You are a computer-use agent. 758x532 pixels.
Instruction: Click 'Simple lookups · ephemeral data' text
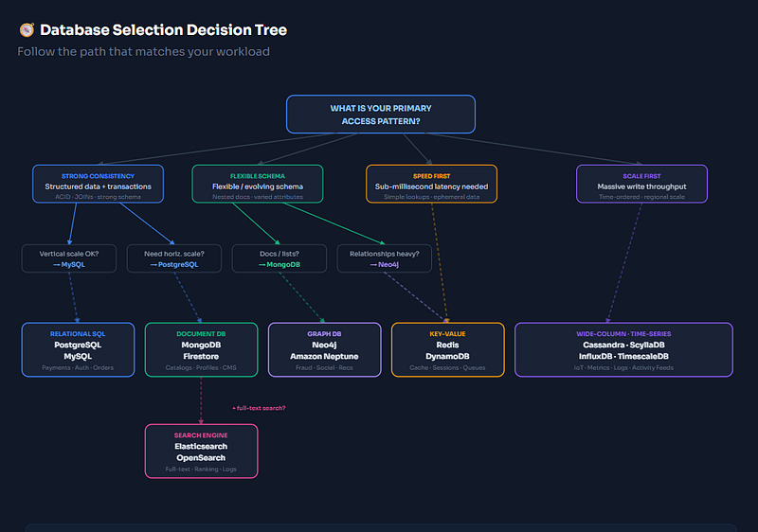pos(432,197)
